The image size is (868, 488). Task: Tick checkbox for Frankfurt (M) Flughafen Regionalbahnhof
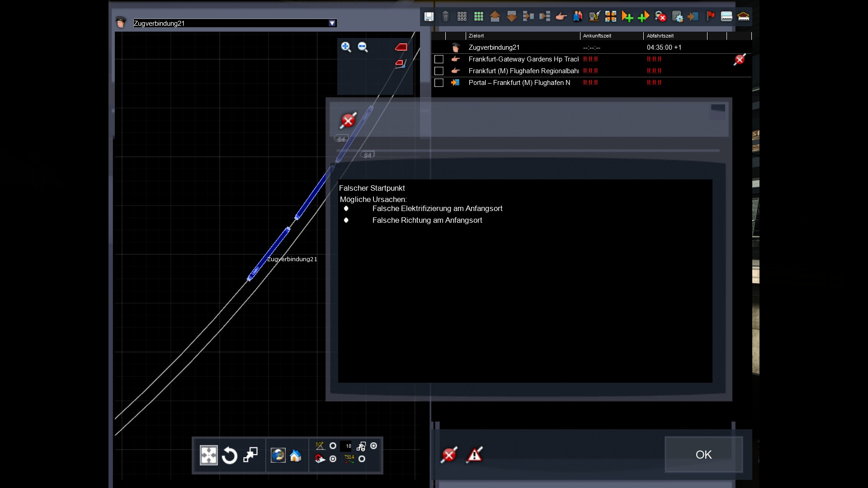pos(439,71)
